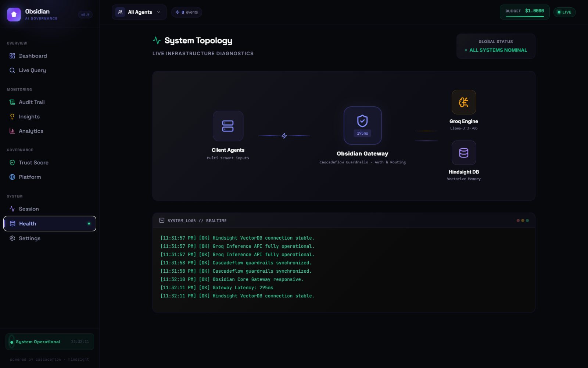
Task: Click the 0 events badge
Action: [x=187, y=12]
